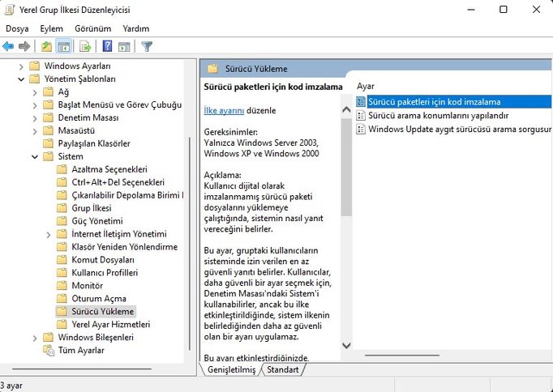Open the Görünüm menu
Image resolution: width=553 pixels, height=392 pixels.
[x=92, y=28]
